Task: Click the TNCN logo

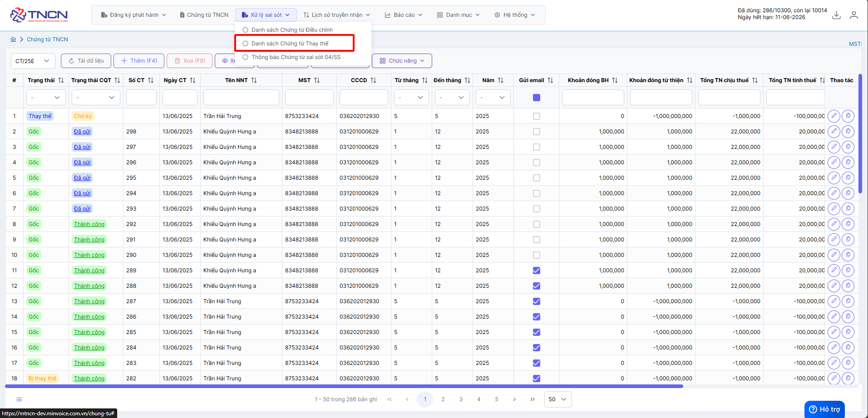Action: (x=39, y=15)
